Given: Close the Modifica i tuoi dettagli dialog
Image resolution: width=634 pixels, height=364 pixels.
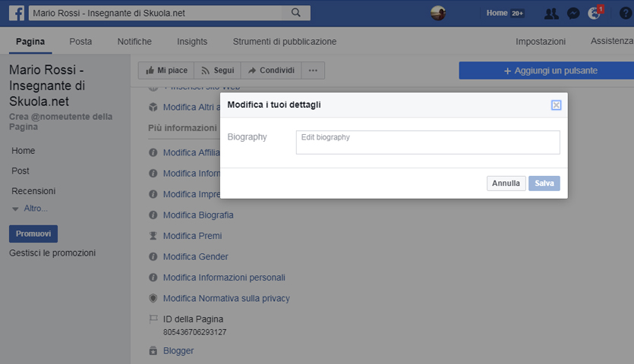Looking at the screenshot, I should [x=556, y=105].
